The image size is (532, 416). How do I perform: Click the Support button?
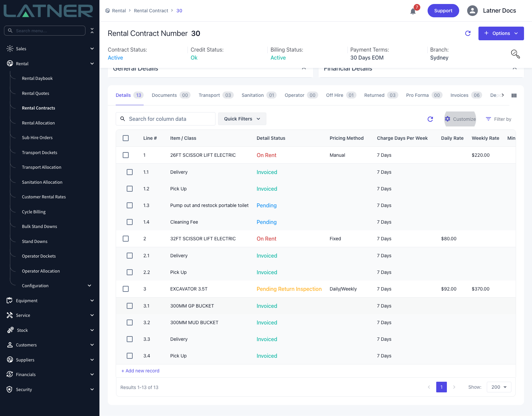click(x=443, y=11)
